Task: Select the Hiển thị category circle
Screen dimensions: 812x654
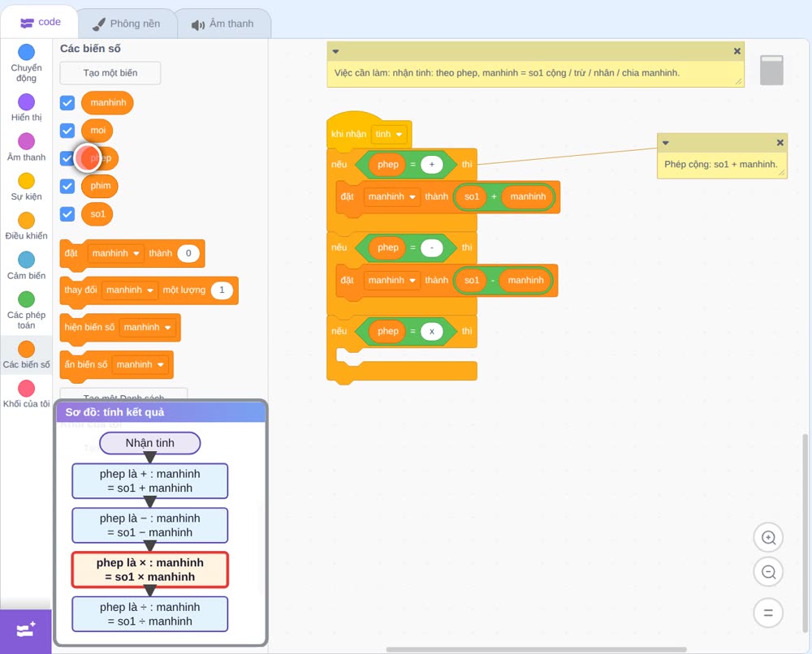Action: [27, 102]
